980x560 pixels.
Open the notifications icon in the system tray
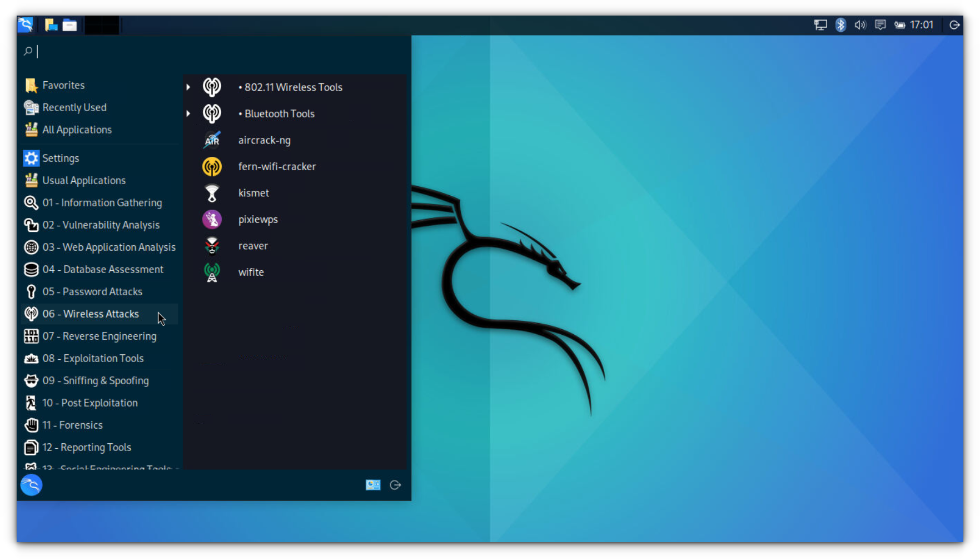click(880, 24)
